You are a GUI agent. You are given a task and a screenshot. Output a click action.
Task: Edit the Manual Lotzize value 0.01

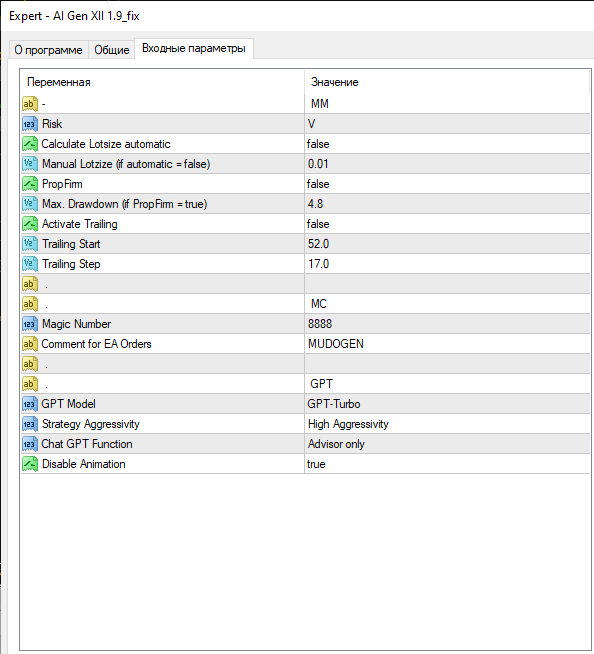[447, 164]
